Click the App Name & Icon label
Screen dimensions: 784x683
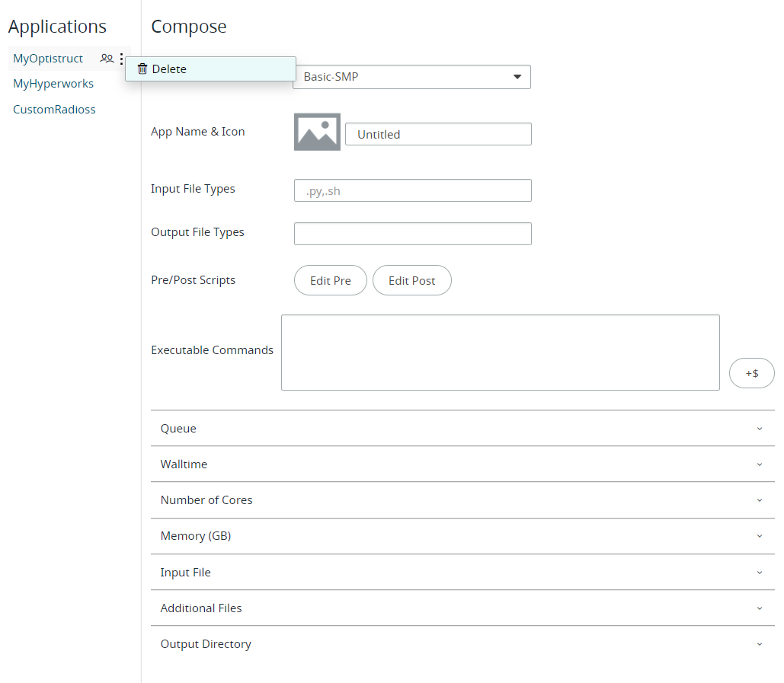pos(198,132)
